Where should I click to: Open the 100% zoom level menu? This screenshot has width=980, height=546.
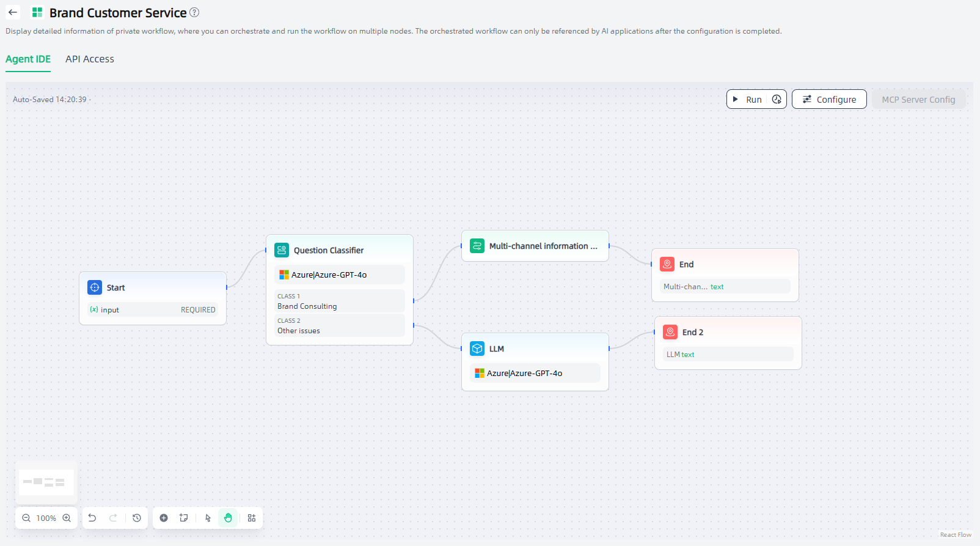[x=46, y=518]
